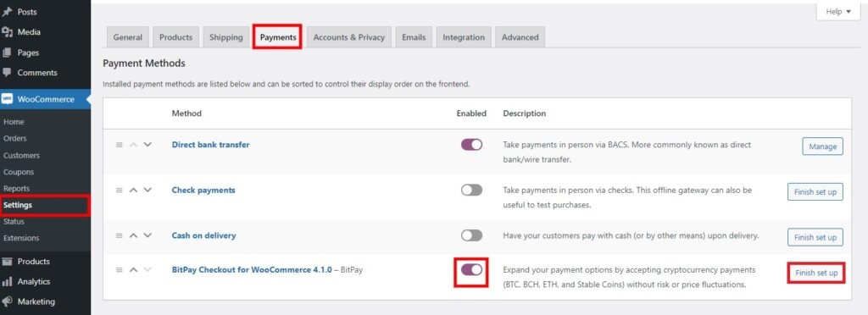Open Products box icon in sidebar
Image resolution: width=868 pixels, height=315 pixels.
[7, 262]
